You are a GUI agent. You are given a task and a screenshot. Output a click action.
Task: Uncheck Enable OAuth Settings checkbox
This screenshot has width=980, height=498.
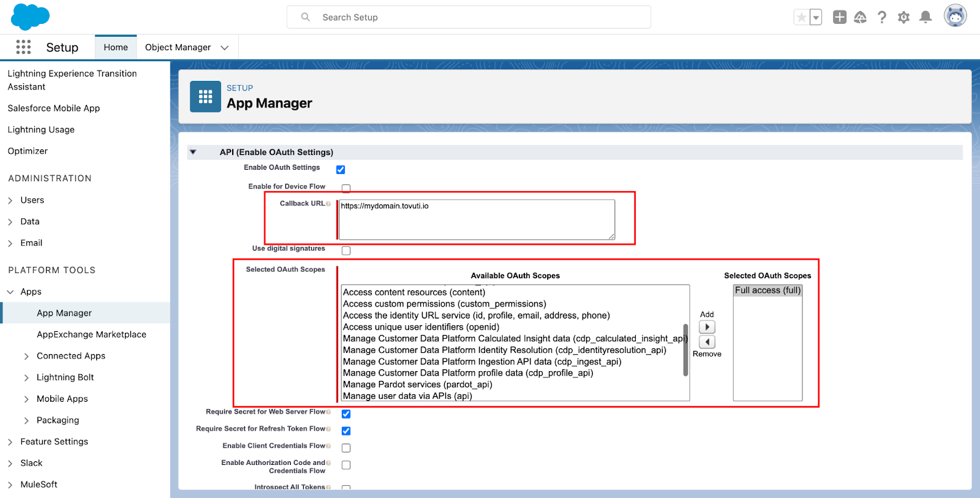341,170
